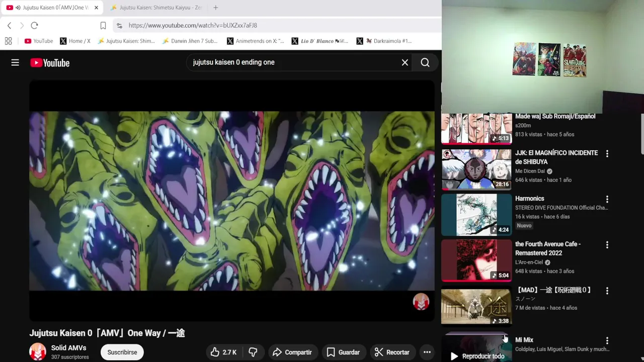This screenshot has height=362, width=644.
Task: Open the YouTube bookmark
Action: (39, 41)
